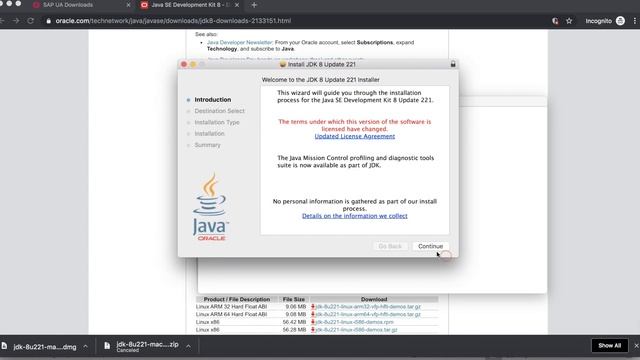Click the address bar URL
The height and width of the screenshot is (360, 640).
(173, 21)
